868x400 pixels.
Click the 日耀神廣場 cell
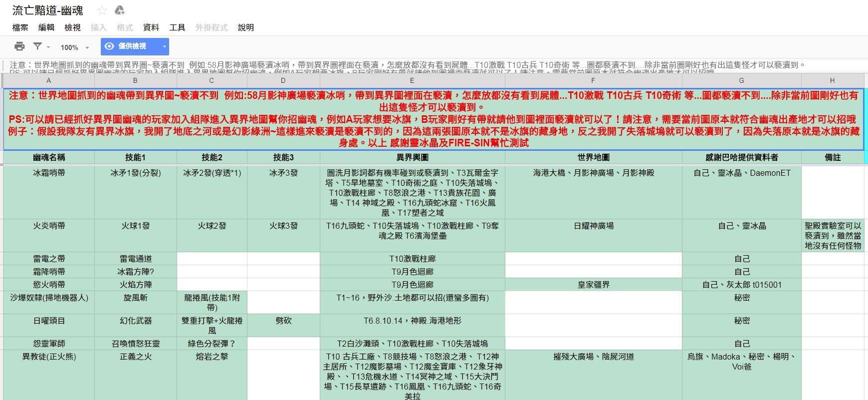point(594,236)
